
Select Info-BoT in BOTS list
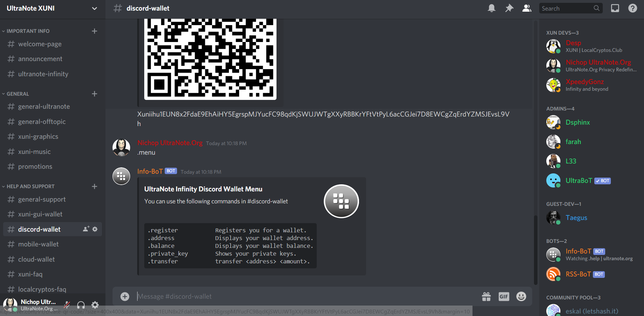click(x=591, y=255)
